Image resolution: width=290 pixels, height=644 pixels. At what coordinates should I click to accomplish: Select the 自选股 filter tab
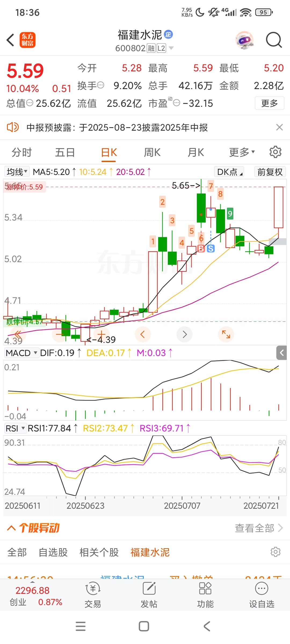[x=53, y=552]
